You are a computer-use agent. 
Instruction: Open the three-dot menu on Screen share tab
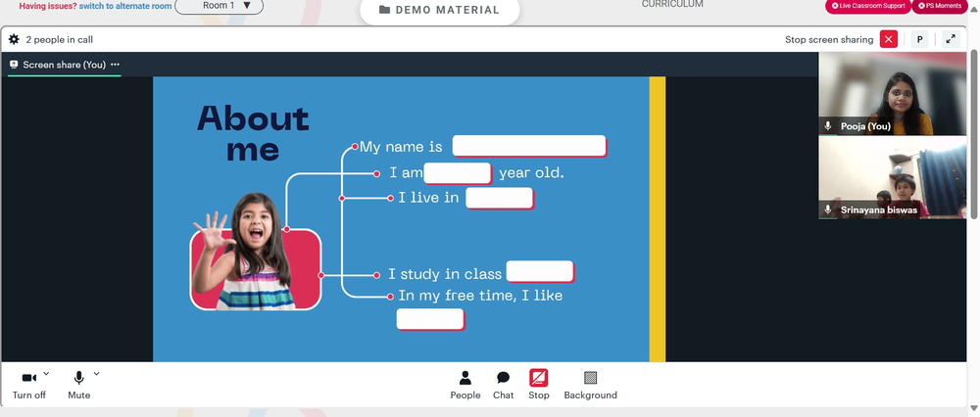[x=115, y=65]
